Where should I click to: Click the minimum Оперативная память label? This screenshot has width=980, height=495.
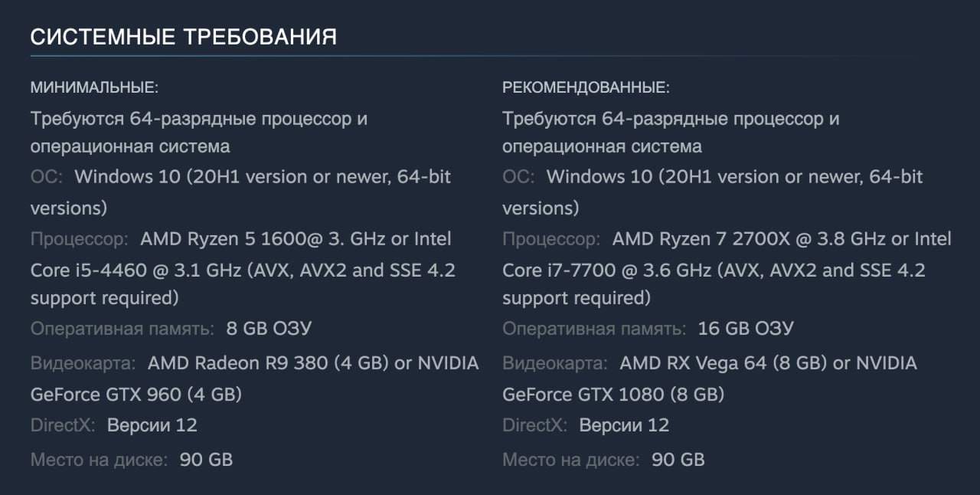coord(122,329)
